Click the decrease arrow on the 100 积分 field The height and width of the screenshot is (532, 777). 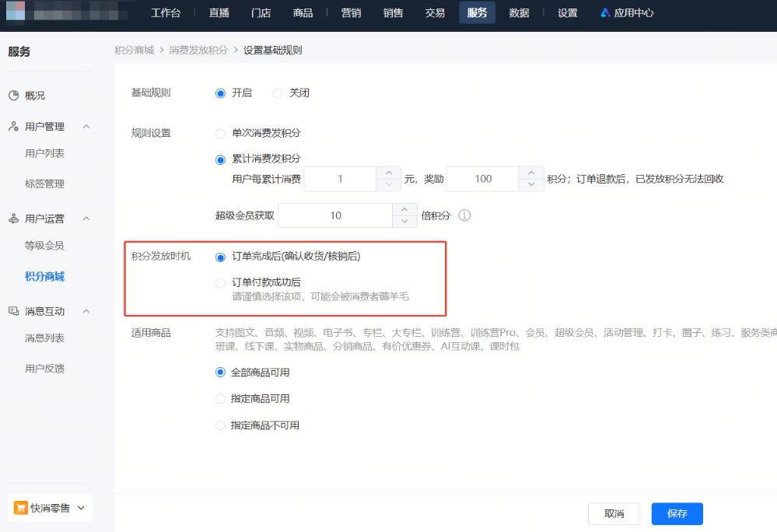click(530, 184)
